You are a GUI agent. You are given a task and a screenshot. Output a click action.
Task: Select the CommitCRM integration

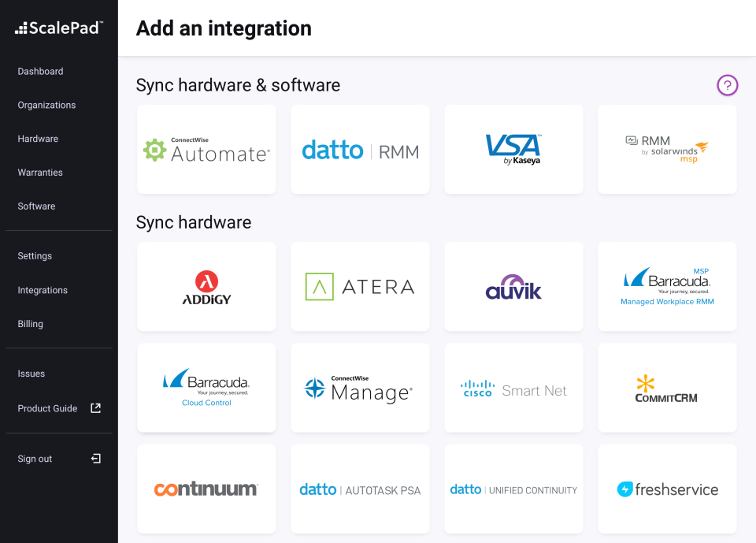click(x=667, y=388)
